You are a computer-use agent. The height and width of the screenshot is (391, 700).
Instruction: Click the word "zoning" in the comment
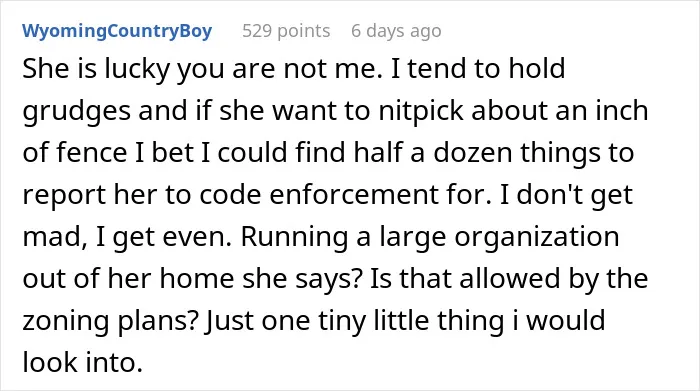click(65, 321)
